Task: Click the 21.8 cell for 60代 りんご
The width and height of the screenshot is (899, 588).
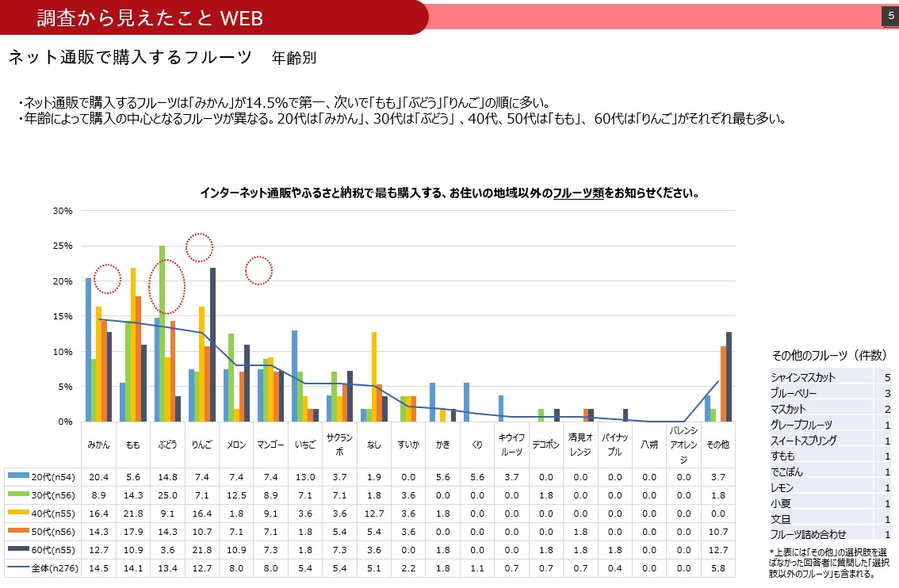Action: tap(202, 550)
